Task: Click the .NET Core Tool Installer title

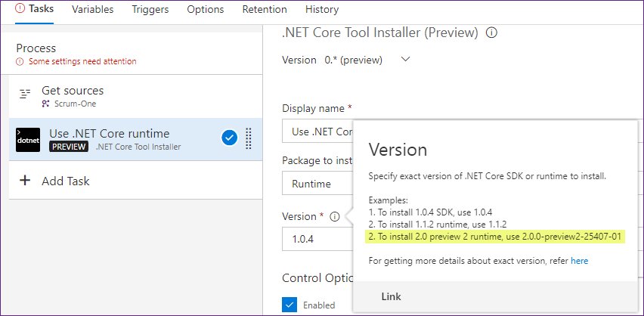Action: pyautogui.click(x=380, y=33)
